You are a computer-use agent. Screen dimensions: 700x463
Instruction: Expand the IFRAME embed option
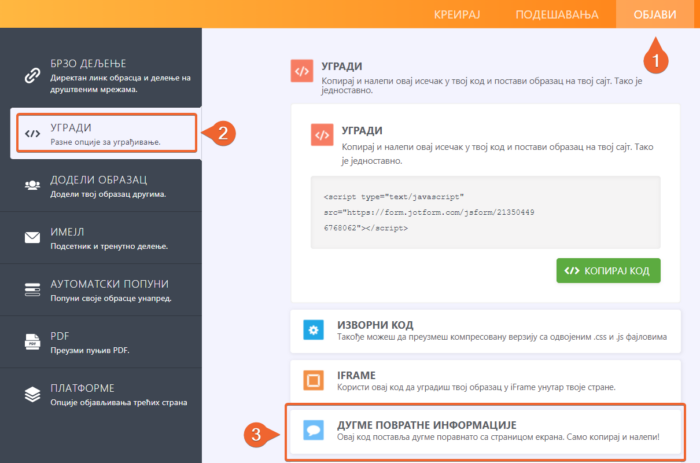(486, 381)
